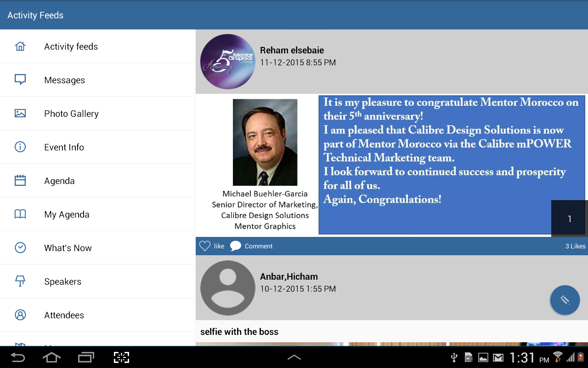The width and height of the screenshot is (588, 368).
Task: Select Agenda from the side menu
Action: pos(97,181)
